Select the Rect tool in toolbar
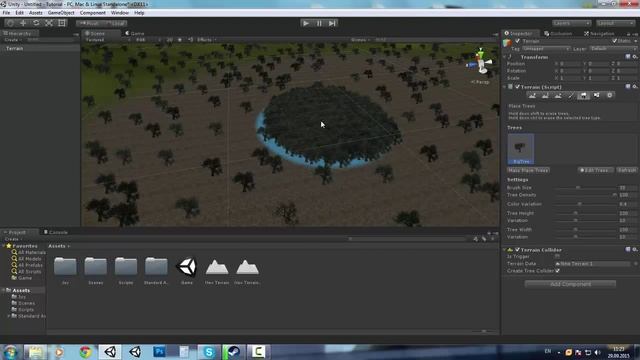Image resolution: width=640 pixels, height=360 pixels. (x=62, y=23)
